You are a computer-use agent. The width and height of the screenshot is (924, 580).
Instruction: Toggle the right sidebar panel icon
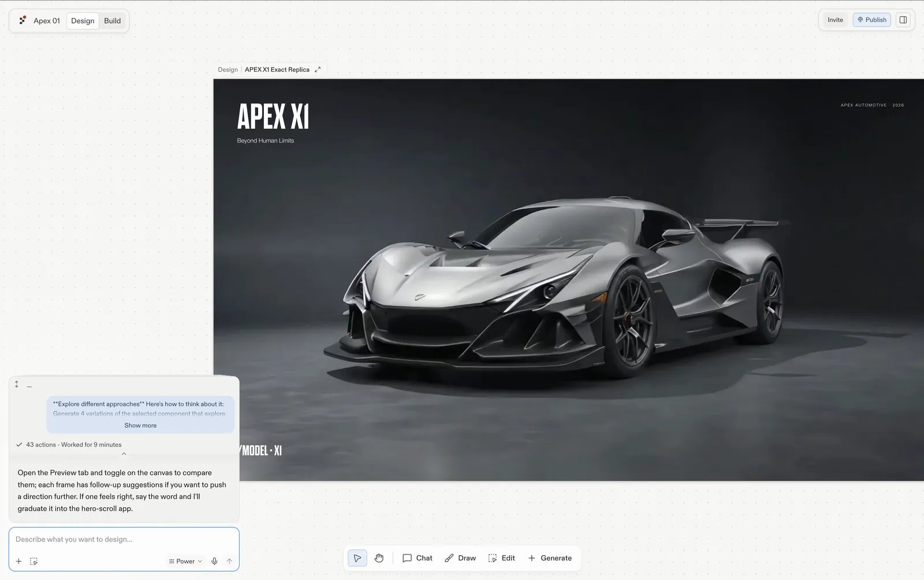click(903, 20)
